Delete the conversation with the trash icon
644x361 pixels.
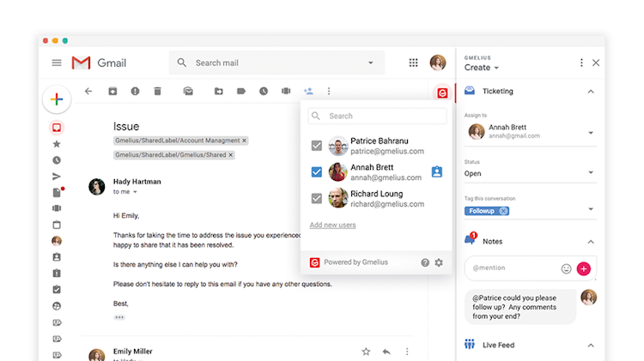tap(157, 91)
